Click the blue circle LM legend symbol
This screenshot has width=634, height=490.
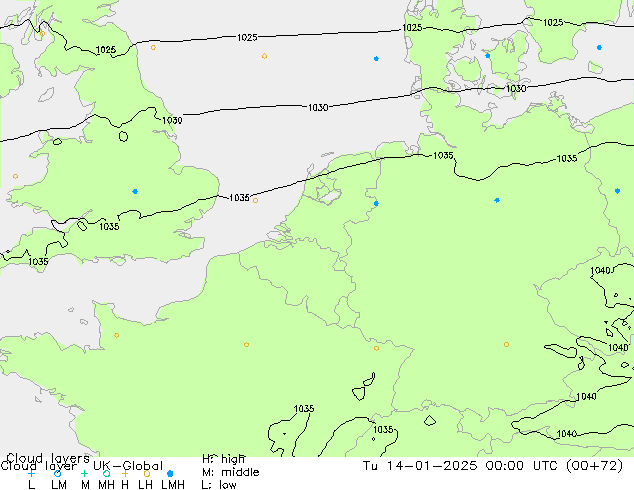coord(57,473)
